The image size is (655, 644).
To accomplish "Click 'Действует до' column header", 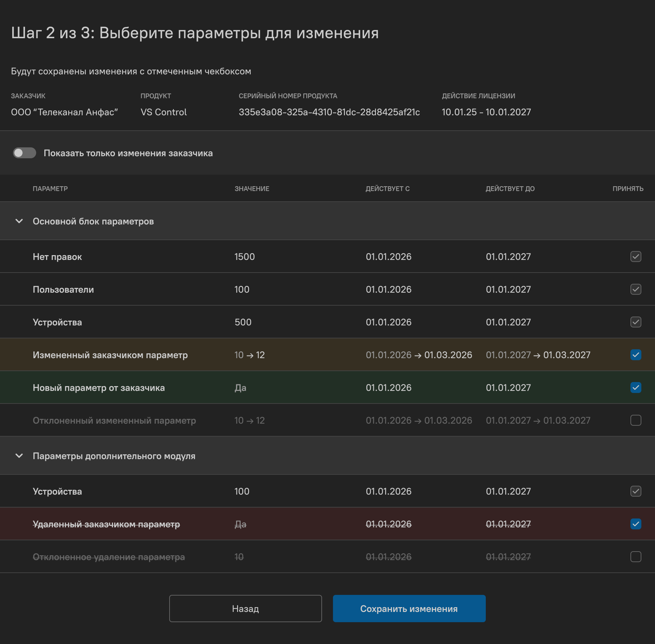I will [x=510, y=189].
